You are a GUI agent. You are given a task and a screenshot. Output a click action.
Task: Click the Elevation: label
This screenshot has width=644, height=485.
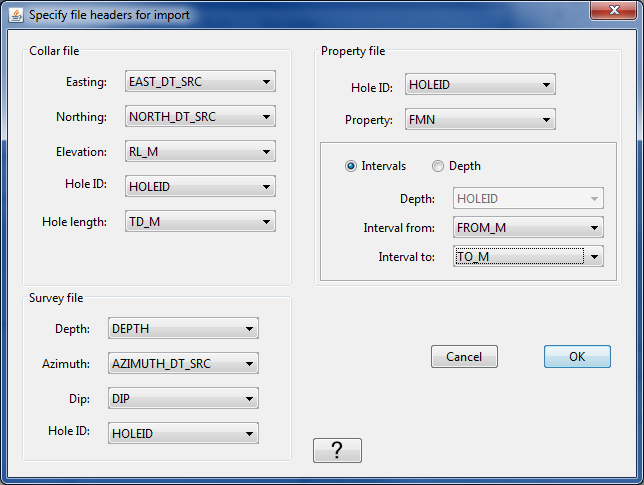[x=81, y=152]
